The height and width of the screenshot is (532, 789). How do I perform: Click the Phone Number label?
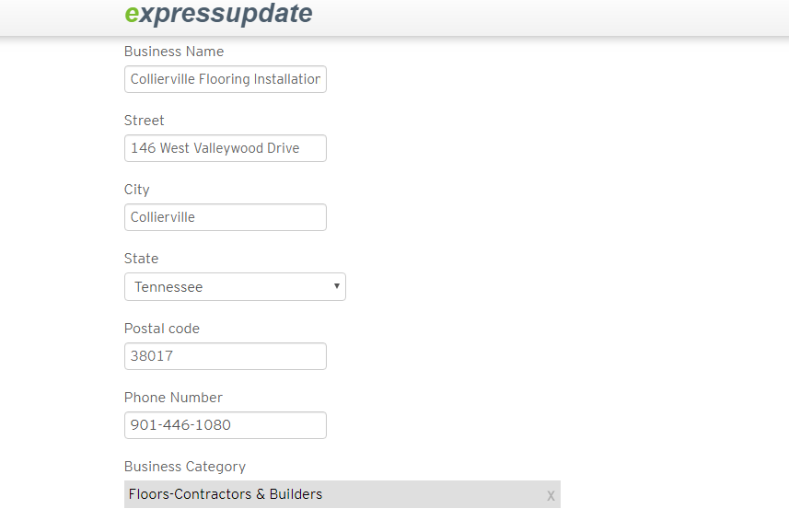pyautogui.click(x=173, y=398)
